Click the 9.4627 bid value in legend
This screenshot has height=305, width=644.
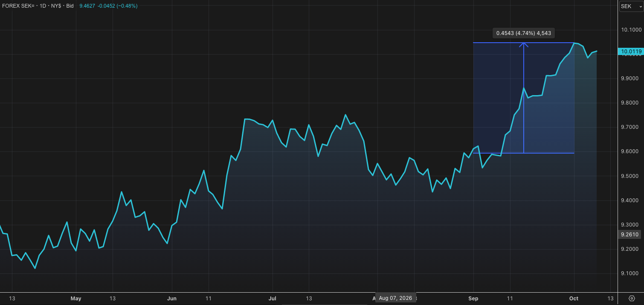click(88, 6)
